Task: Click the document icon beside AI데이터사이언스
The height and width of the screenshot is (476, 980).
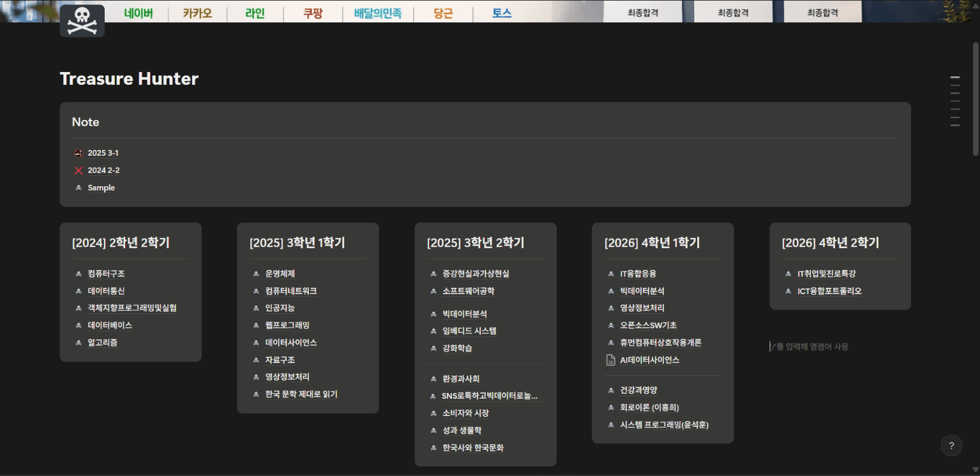Action: coord(611,360)
